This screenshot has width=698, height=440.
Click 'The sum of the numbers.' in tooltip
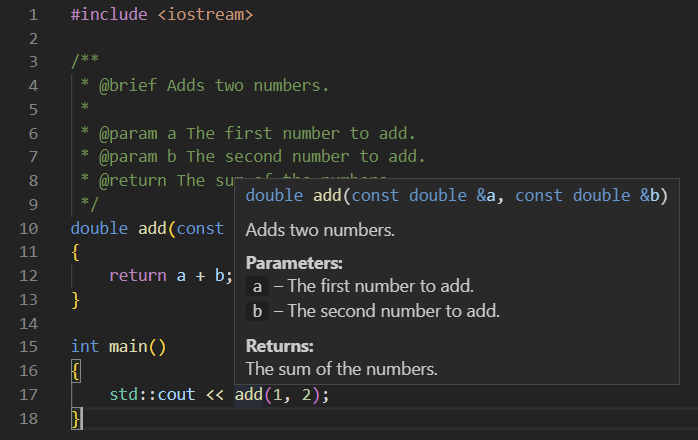point(341,369)
